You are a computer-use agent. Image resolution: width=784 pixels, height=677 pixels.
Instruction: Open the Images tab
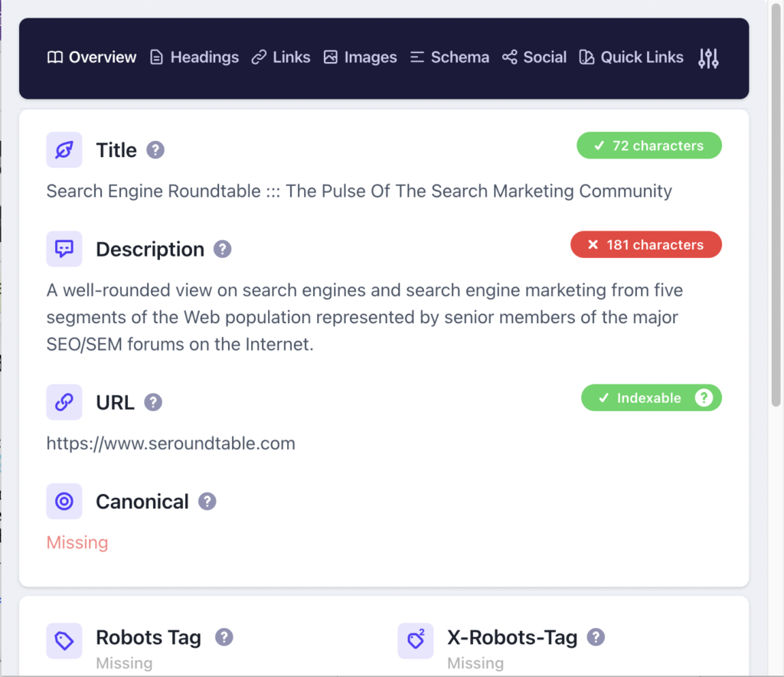pyautogui.click(x=360, y=57)
